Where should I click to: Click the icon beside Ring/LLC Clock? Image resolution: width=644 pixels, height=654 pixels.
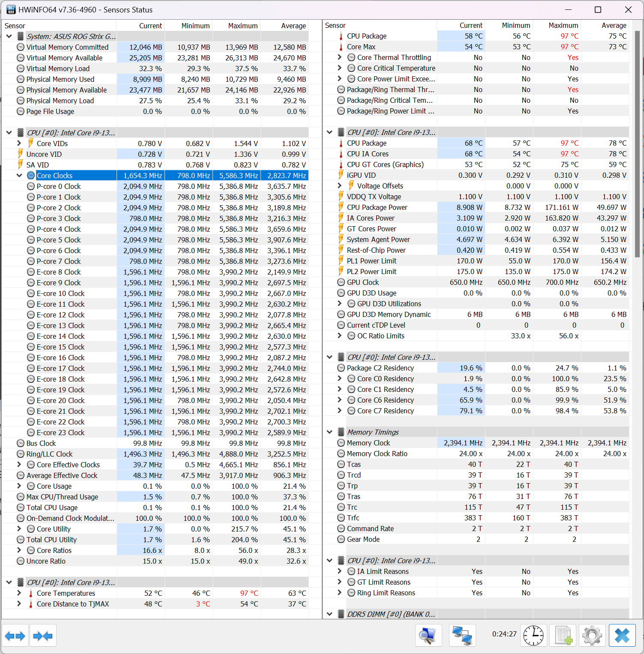pos(21,454)
